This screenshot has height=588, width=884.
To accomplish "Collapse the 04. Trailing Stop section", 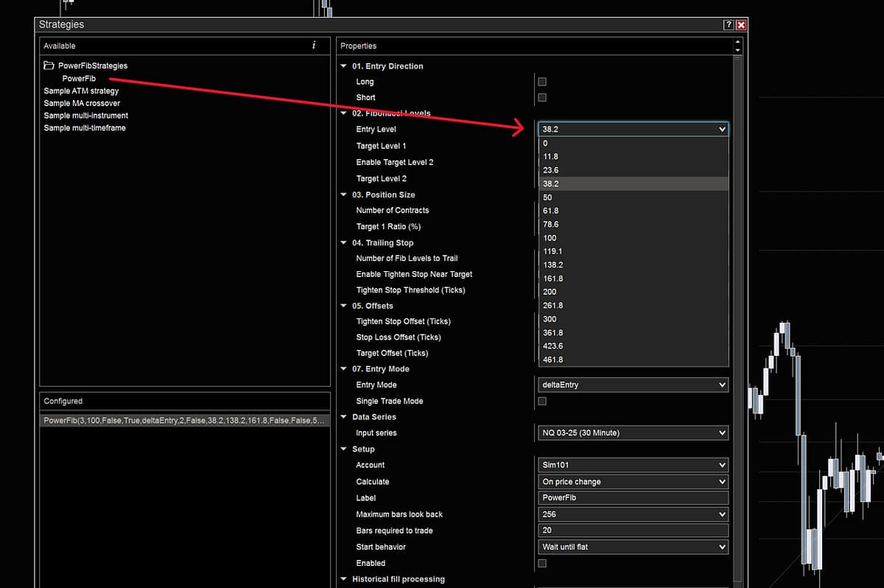I will point(344,243).
